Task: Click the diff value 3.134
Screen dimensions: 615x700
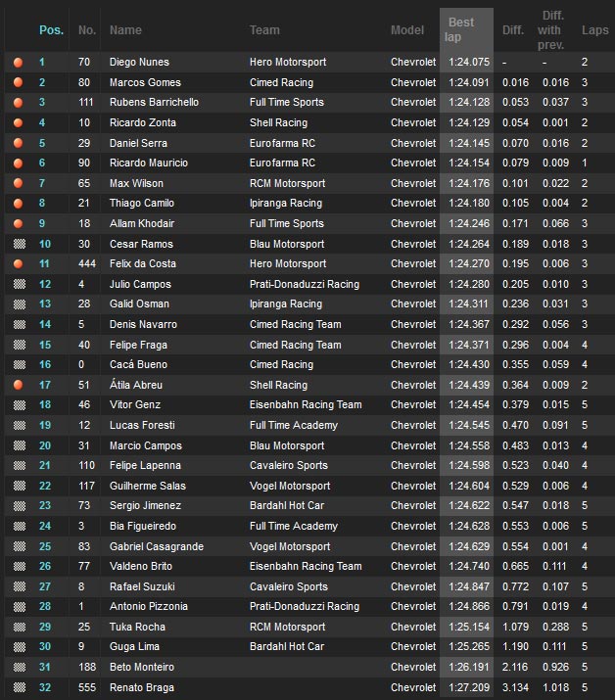Action: (515, 687)
